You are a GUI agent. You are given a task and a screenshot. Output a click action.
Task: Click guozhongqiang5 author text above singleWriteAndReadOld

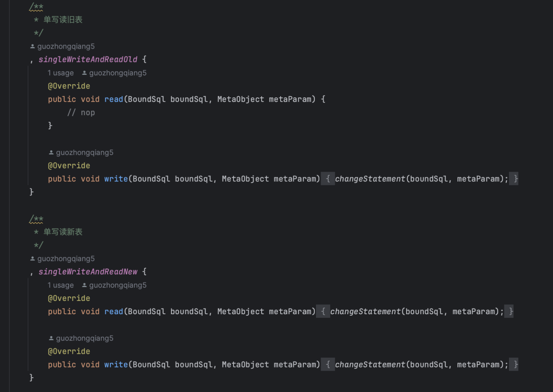point(66,46)
